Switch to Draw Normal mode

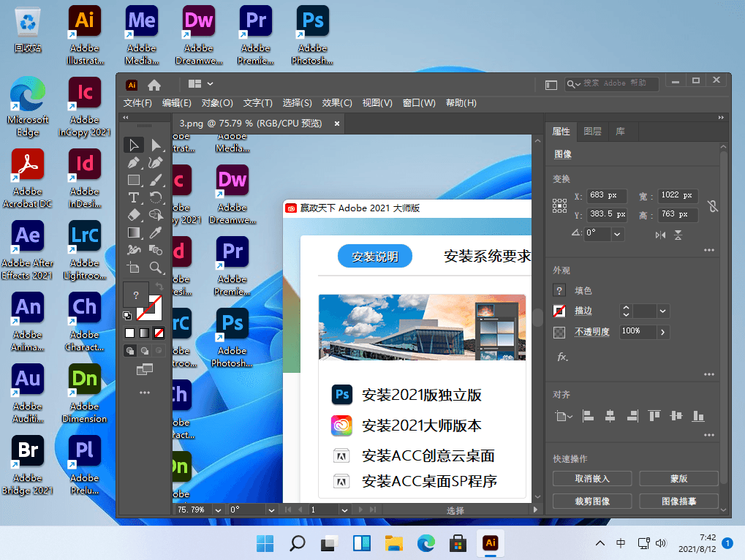pyautogui.click(x=129, y=350)
